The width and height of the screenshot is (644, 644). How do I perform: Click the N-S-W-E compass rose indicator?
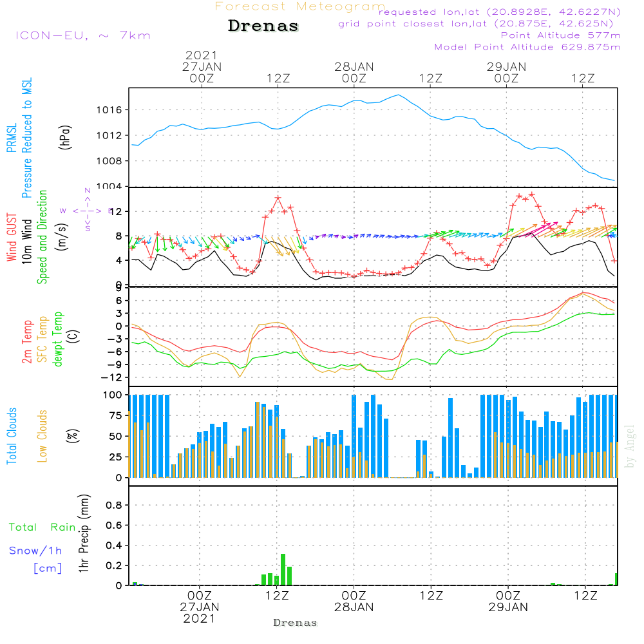[87, 210]
